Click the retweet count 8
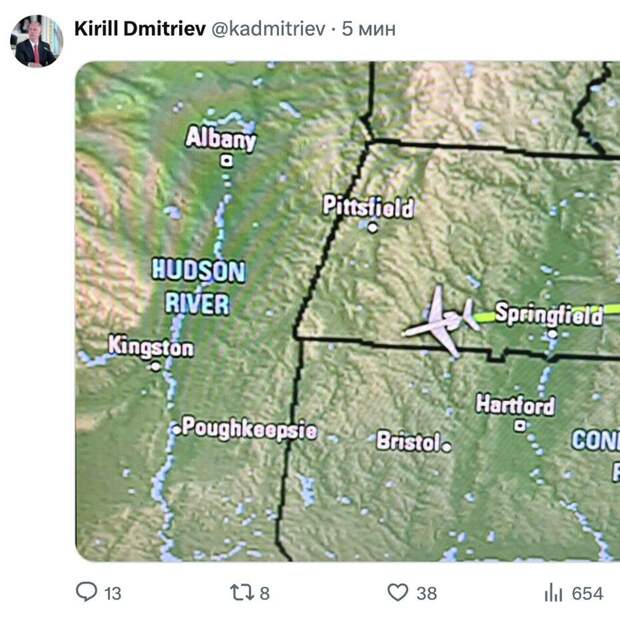The width and height of the screenshot is (620, 620). 265,594
